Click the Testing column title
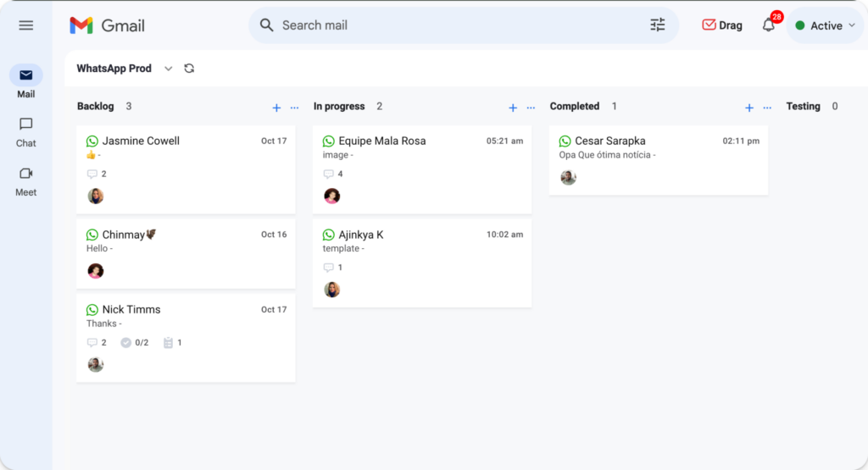868x470 pixels. point(803,106)
